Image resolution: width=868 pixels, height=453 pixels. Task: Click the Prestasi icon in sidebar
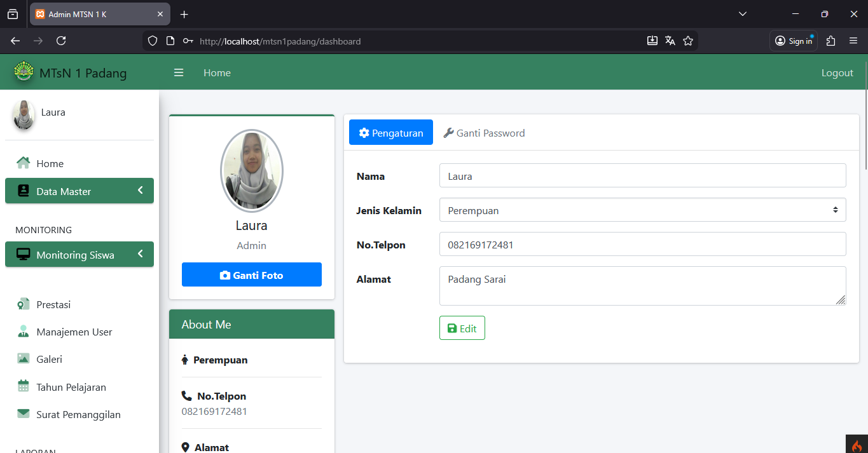pyautogui.click(x=24, y=304)
